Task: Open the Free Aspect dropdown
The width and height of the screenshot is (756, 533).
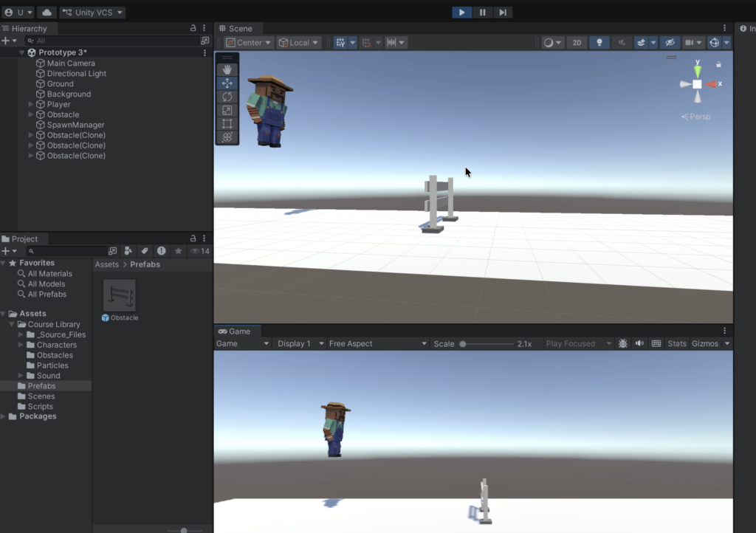Action: tap(377, 343)
